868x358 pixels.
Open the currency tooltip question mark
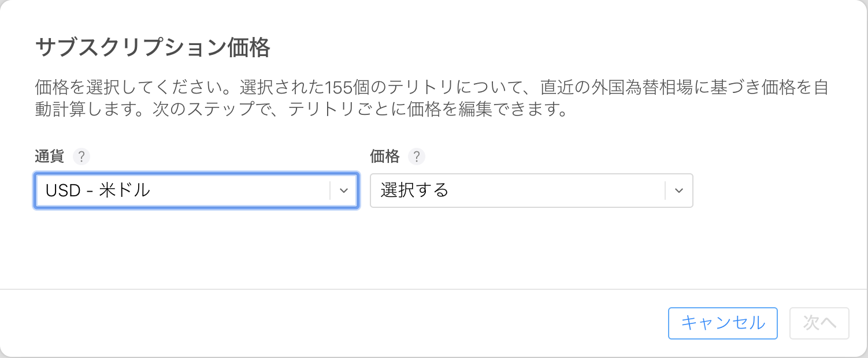[81, 156]
